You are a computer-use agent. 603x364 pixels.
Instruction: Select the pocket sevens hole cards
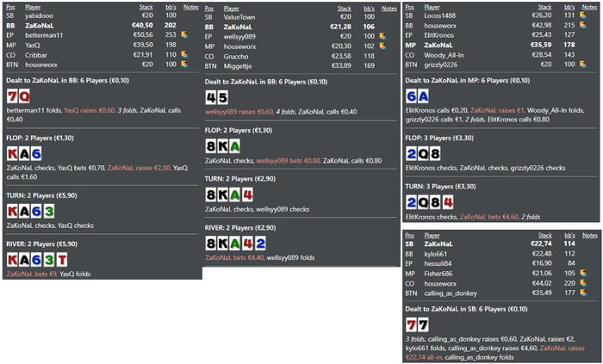(x=417, y=324)
